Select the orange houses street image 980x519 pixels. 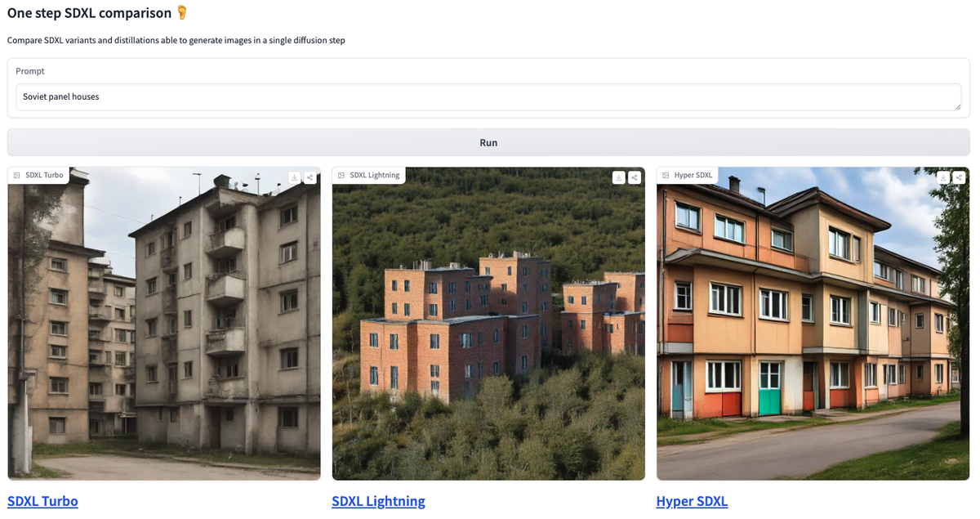pyautogui.click(x=813, y=324)
